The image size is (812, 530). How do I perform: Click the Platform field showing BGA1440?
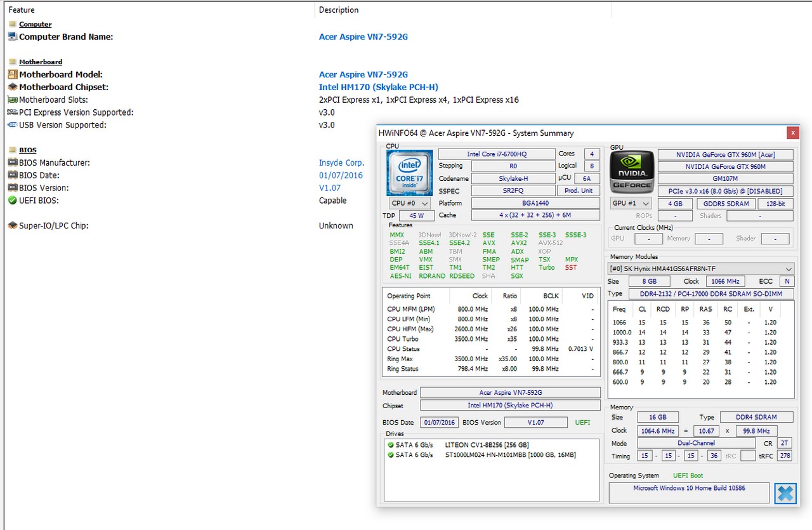point(535,203)
